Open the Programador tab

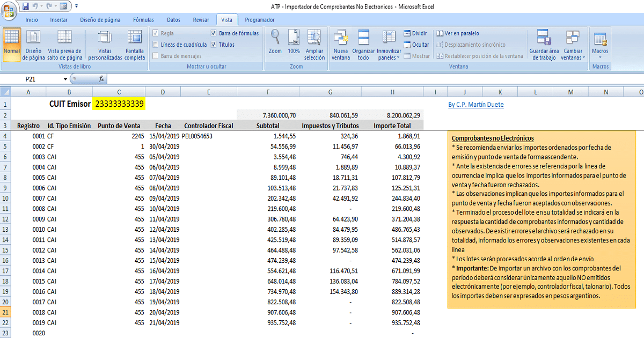click(x=260, y=20)
